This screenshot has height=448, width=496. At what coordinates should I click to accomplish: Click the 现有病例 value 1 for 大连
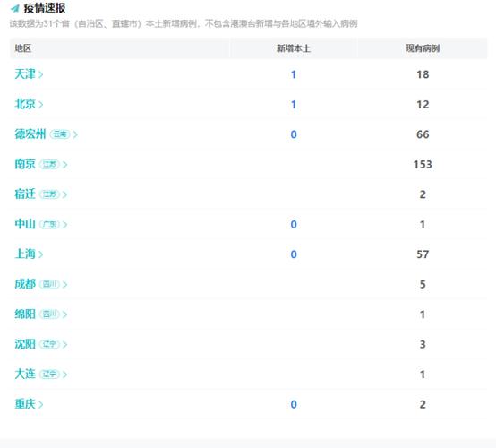[423, 375]
